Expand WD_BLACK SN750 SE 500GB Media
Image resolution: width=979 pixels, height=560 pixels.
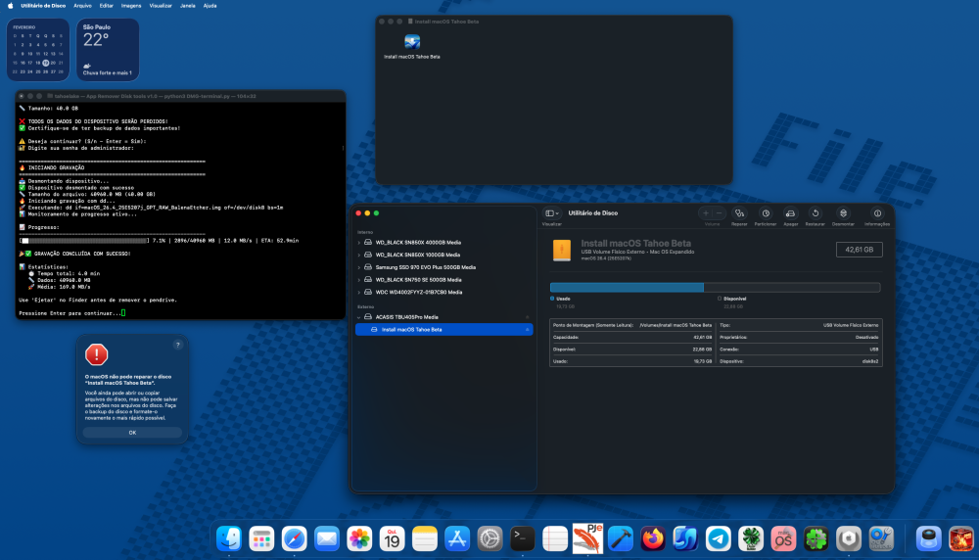coord(359,280)
